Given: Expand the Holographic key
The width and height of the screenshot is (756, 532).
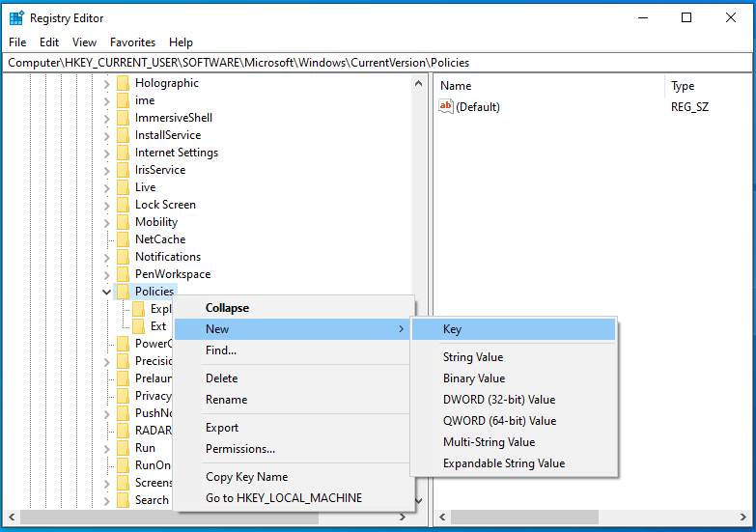Looking at the screenshot, I should (x=106, y=84).
